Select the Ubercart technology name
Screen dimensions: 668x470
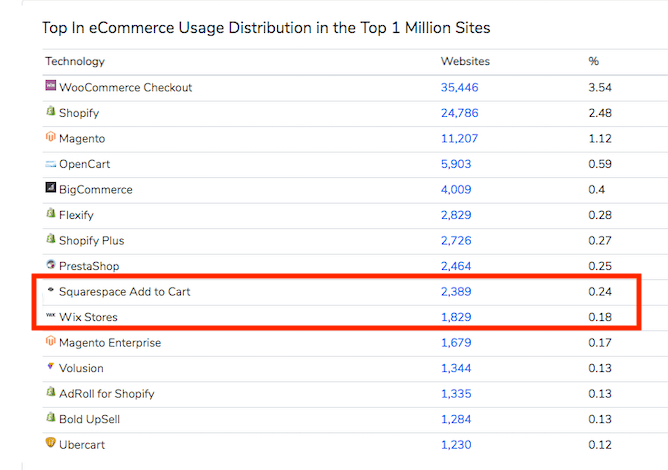[82, 445]
